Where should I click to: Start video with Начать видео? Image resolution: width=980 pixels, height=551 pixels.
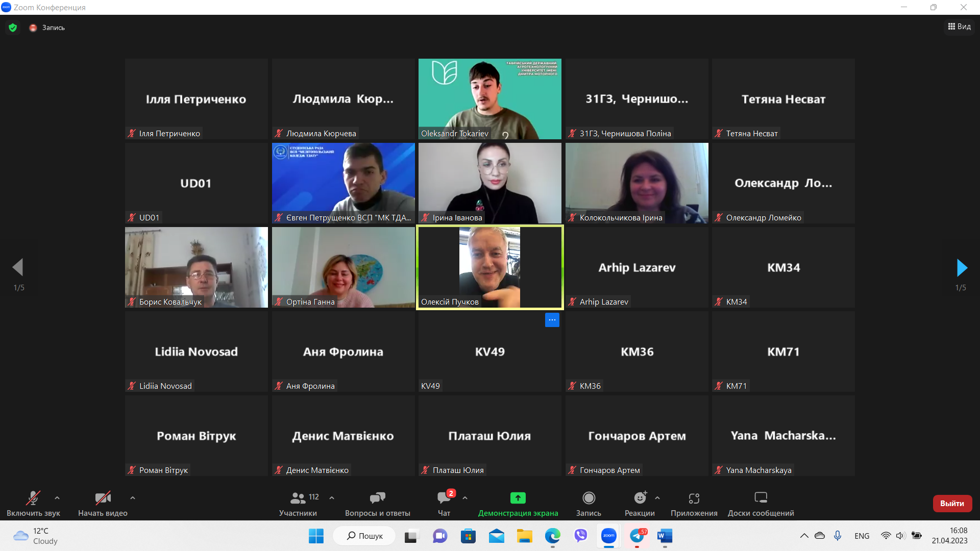click(103, 498)
